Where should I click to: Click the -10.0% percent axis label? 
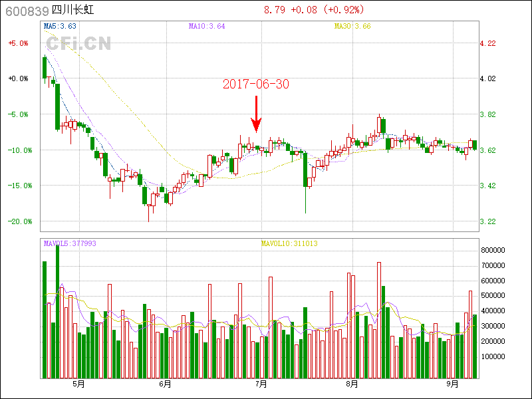click(21, 150)
